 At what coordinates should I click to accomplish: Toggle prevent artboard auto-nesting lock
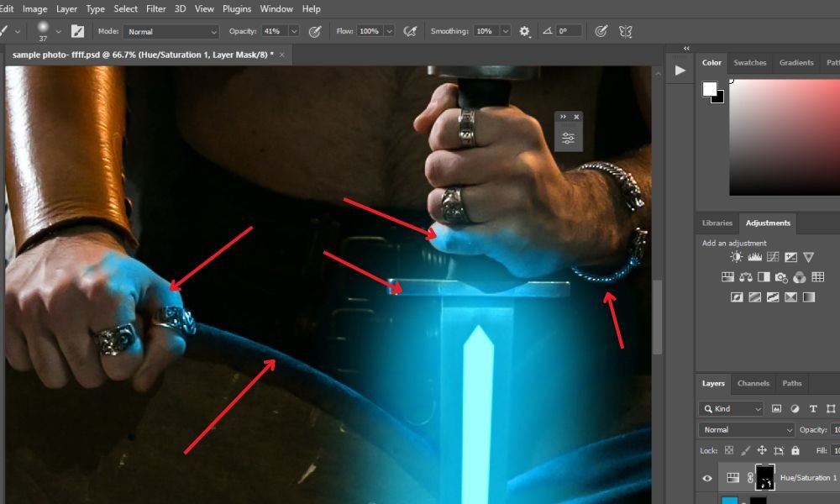click(779, 450)
